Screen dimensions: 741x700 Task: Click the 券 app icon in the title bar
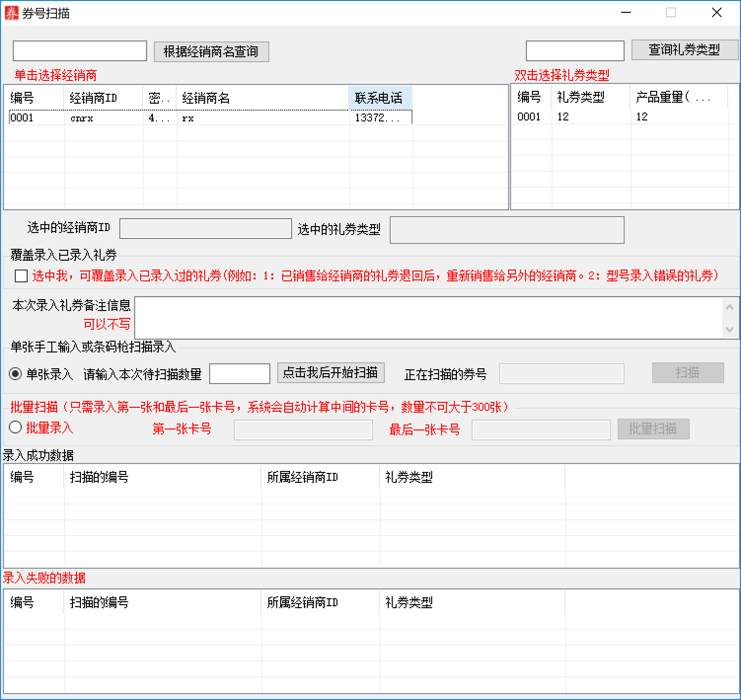[11, 13]
